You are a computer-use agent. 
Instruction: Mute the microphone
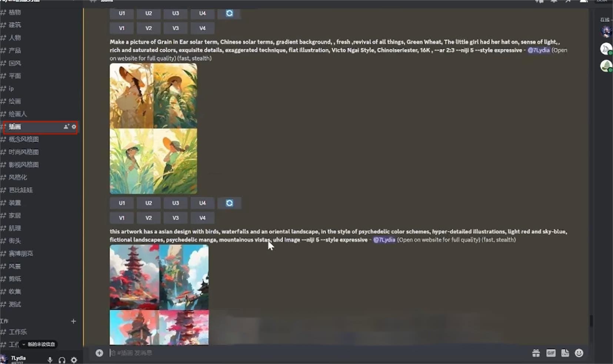pos(50,360)
